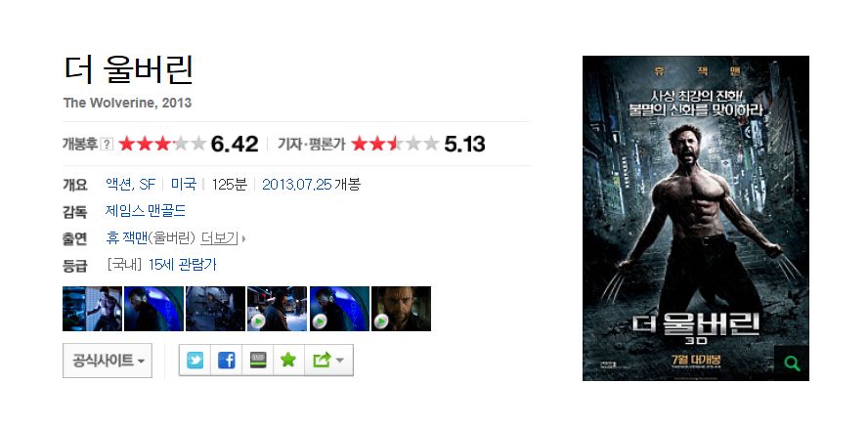This screenshot has width=868, height=427.
Task: Click the ticket booking icon
Action: [257, 361]
